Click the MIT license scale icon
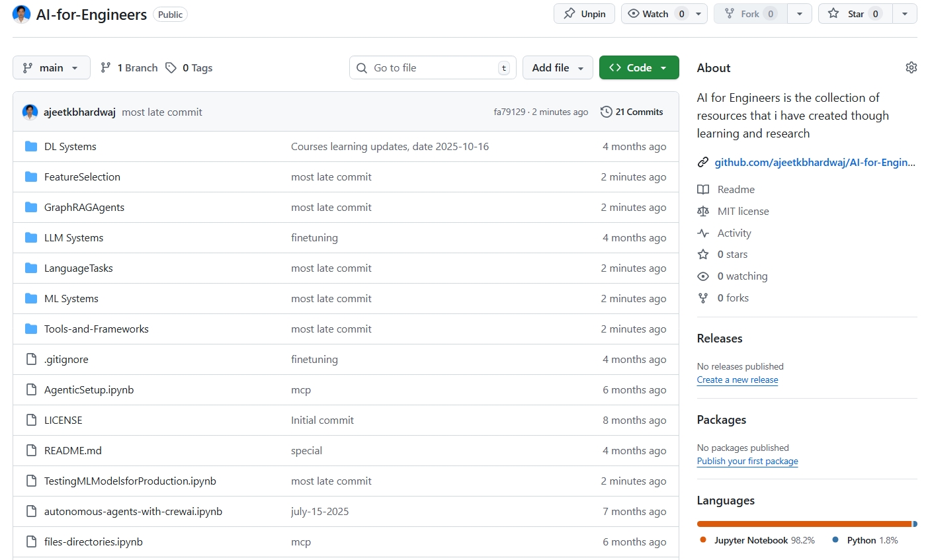This screenshot has width=928, height=560. click(x=703, y=211)
